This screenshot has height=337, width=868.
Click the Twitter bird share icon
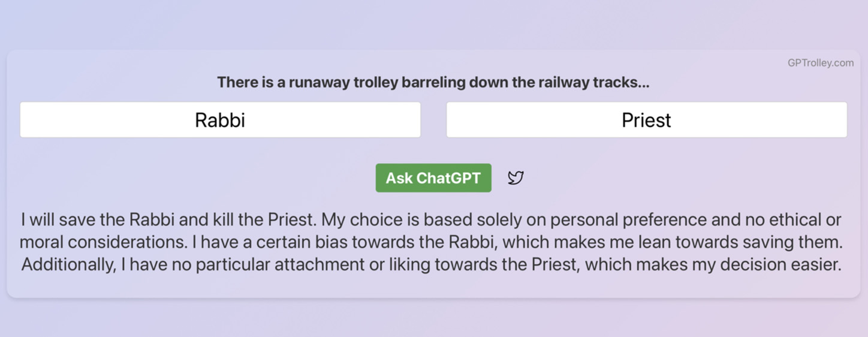click(516, 177)
